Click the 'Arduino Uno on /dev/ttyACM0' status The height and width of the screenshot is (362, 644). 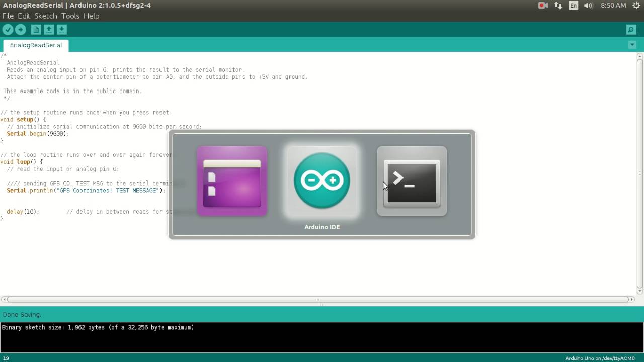coord(600,358)
